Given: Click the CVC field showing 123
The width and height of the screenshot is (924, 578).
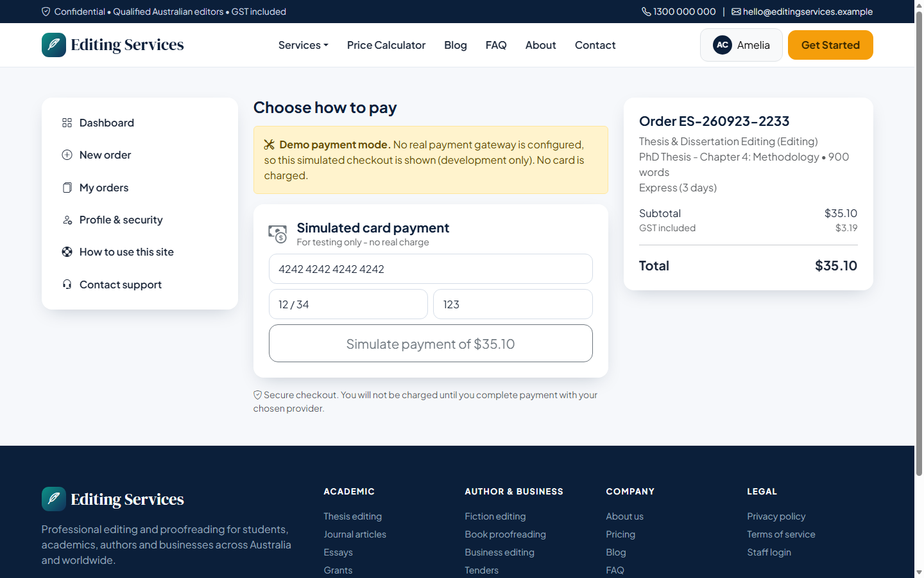Looking at the screenshot, I should tap(513, 304).
